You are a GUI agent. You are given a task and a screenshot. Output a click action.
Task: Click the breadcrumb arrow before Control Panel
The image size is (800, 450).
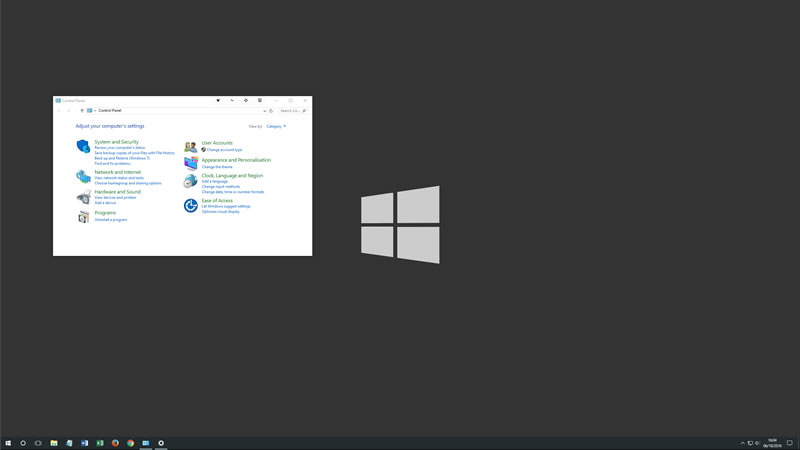(x=95, y=111)
